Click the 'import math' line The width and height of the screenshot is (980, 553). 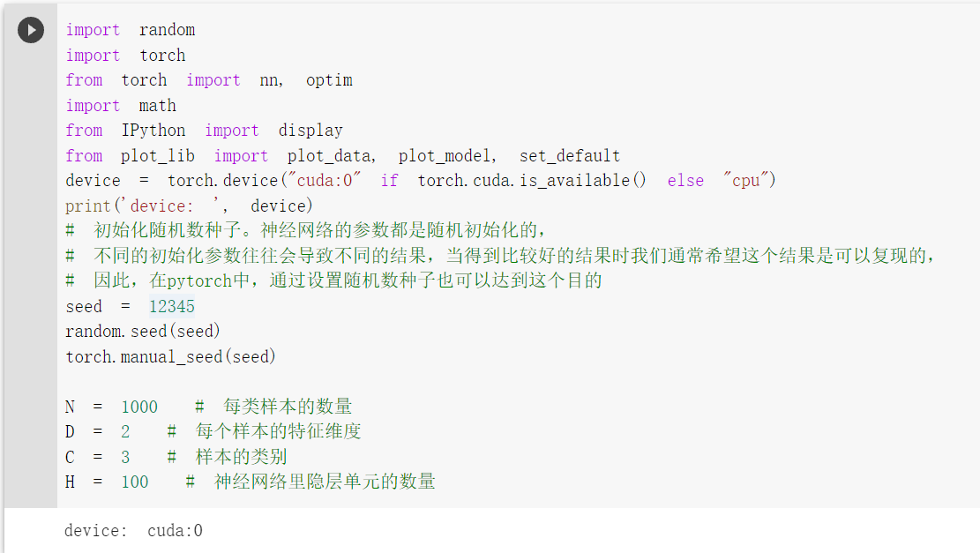click(121, 106)
